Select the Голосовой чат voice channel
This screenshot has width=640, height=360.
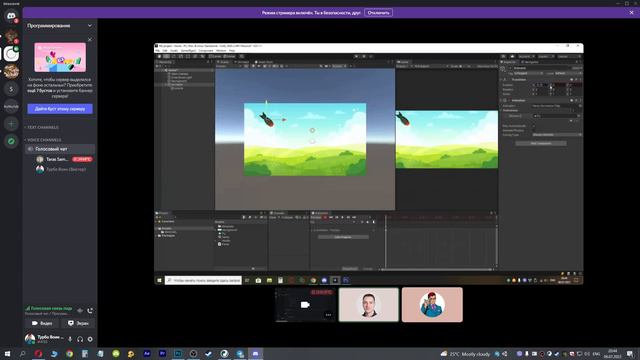coord(60,149)
